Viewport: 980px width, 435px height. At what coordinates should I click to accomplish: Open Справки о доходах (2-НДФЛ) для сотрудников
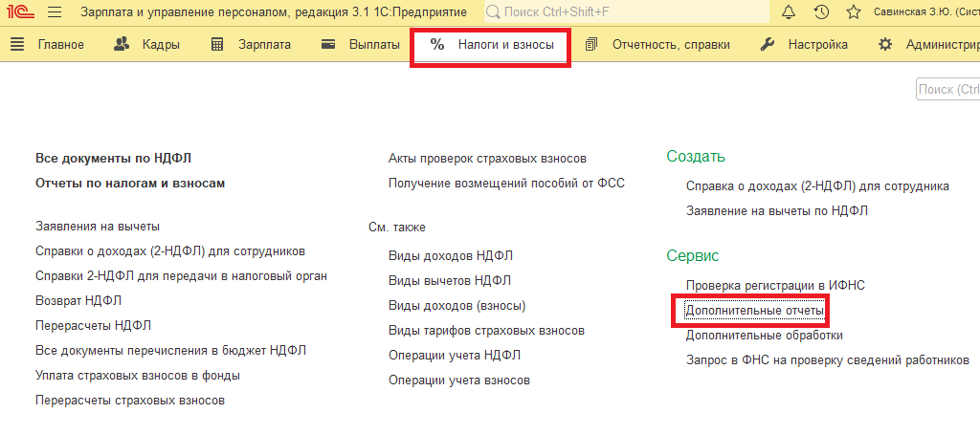(170, 250)
